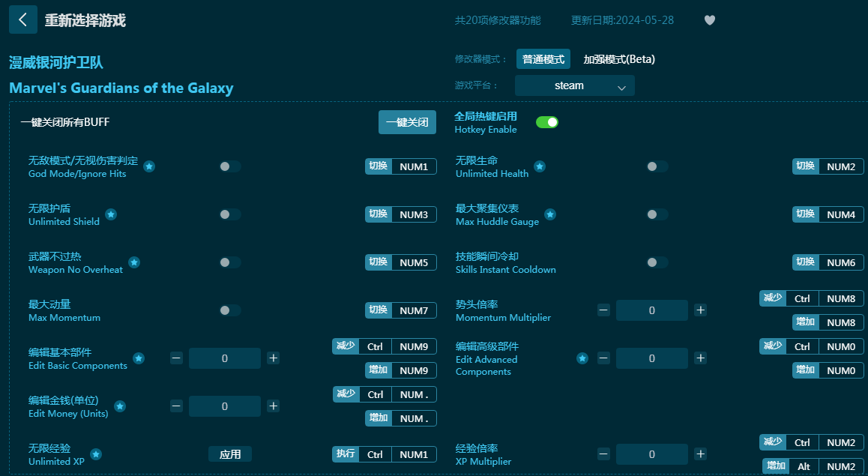Screen dimensions: 868x476
Task: Click star icon next to Unlimited XP
Action: [96, 454]
